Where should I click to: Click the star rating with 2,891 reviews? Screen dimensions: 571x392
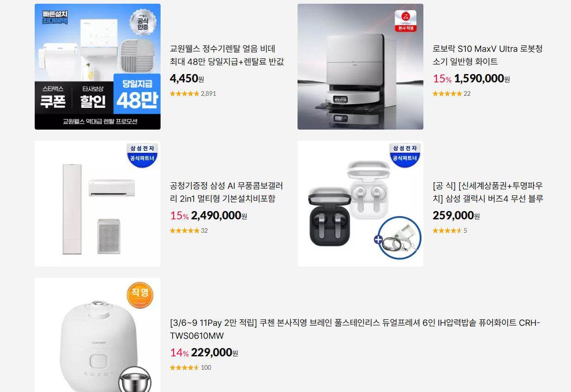click(193, 93)
